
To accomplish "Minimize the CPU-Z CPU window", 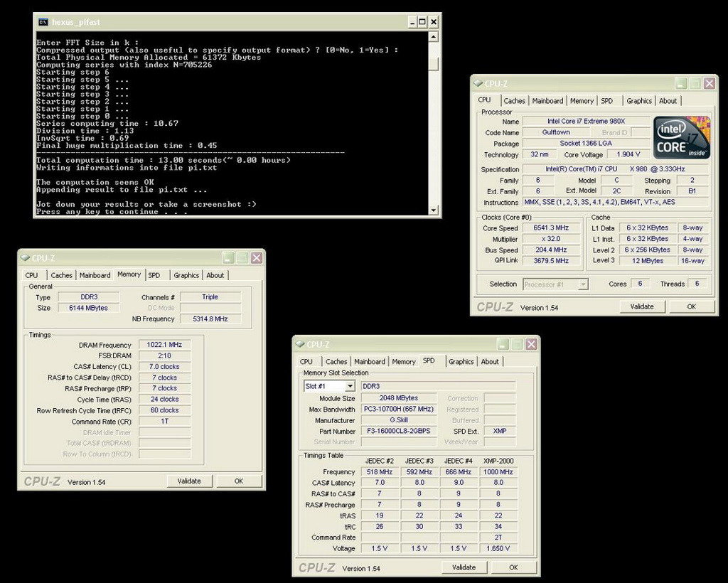I will tap(680, 84).
